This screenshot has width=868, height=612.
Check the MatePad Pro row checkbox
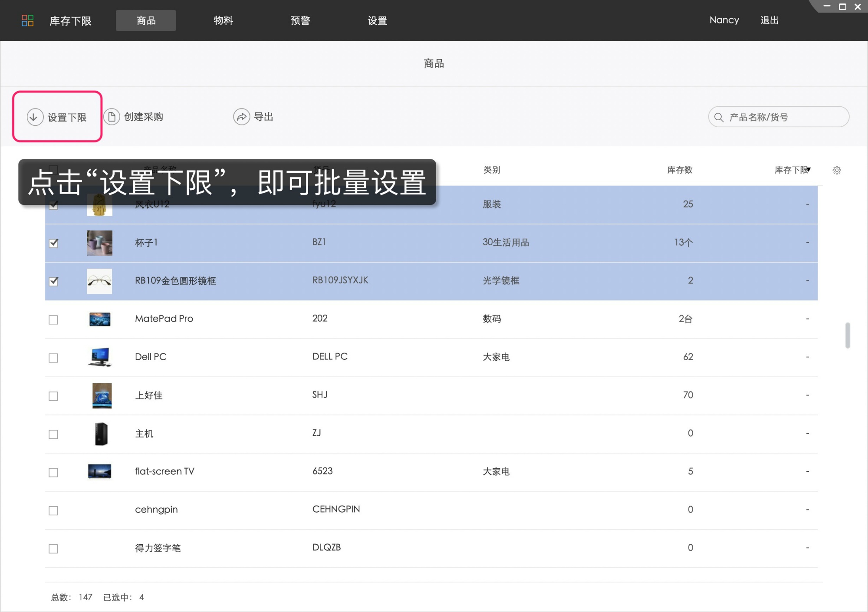(x=53, y=319)
